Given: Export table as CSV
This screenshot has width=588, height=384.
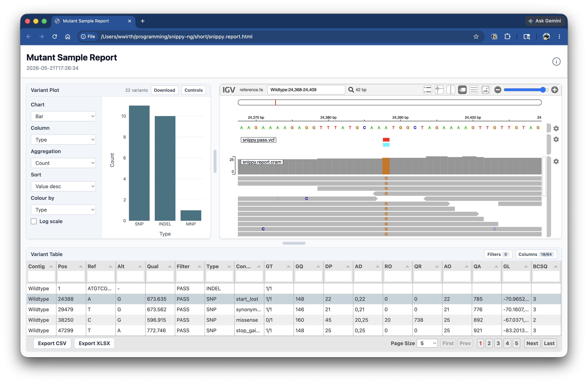Looking at the screenshot, I should click(x=52, y=343).
